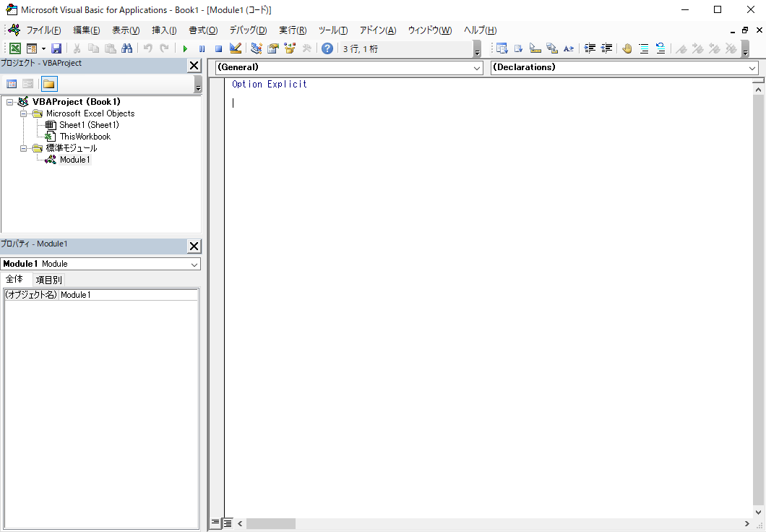Viewport: 766px width, 532px height.
Task: Close the プロジェクト - VBAProject panel
Action: [x=194, y=66]
